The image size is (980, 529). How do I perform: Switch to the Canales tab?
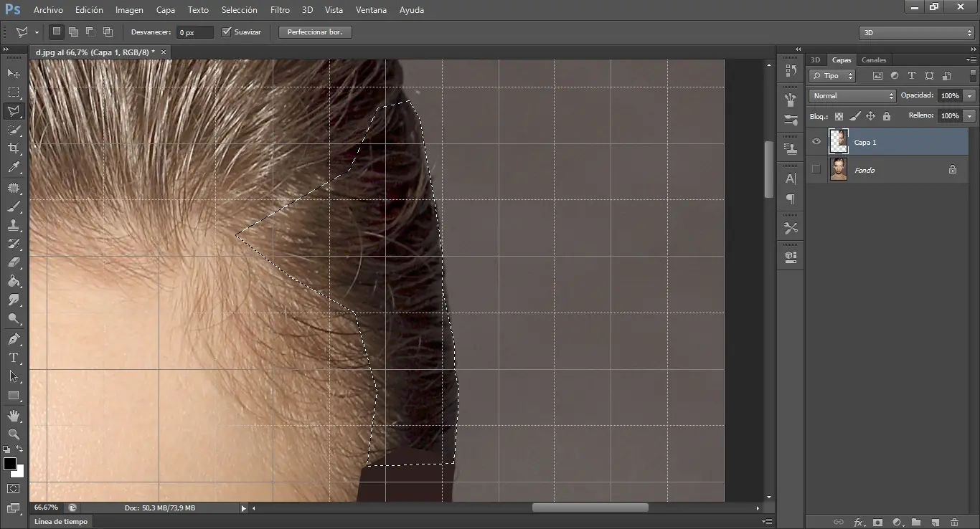874,60
